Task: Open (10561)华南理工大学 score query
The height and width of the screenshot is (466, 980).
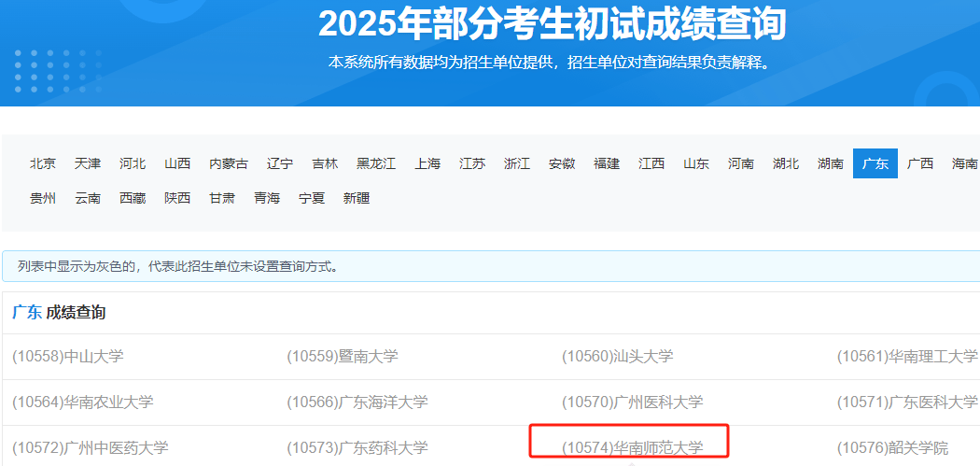Action: (908, 357)
